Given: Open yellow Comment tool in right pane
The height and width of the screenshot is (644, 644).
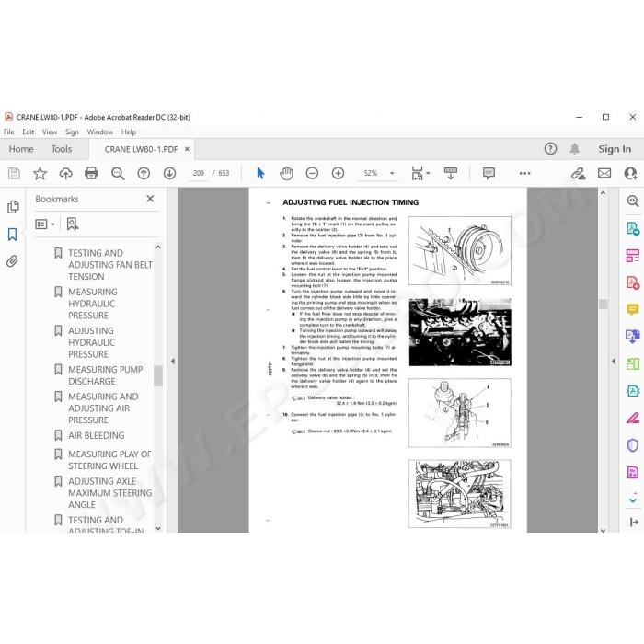Looking at the screenshot, I should [633, 309].
